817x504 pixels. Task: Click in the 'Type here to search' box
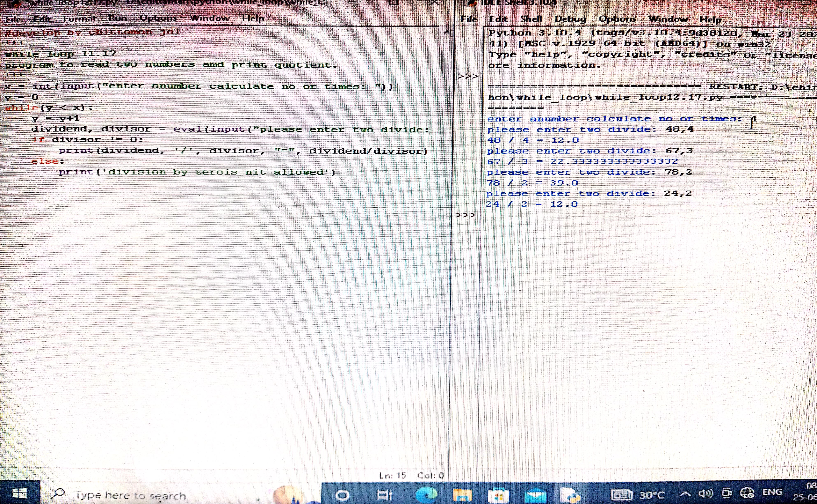(130, 495)
